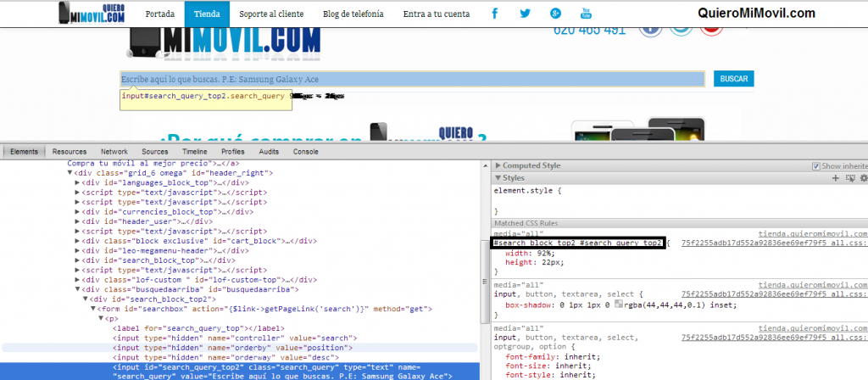The width and height of the screenshot is (868, 380).
Task: Select the hidden input named controller
Action: (x=235, y=338)
